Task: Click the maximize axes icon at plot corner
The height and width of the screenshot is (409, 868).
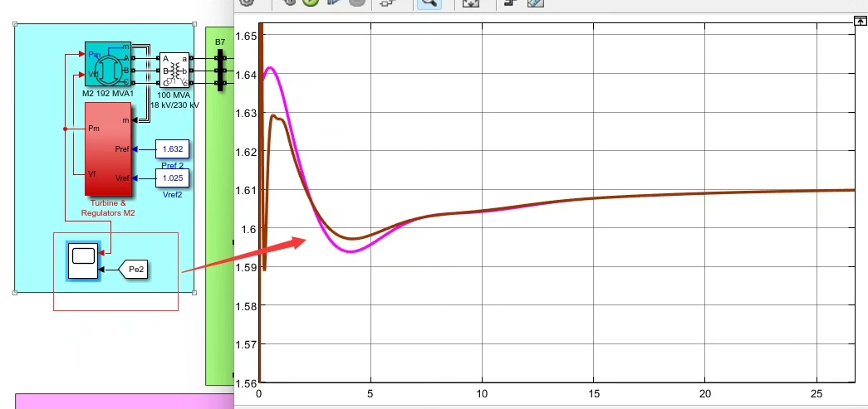Action: pos(861,21)
